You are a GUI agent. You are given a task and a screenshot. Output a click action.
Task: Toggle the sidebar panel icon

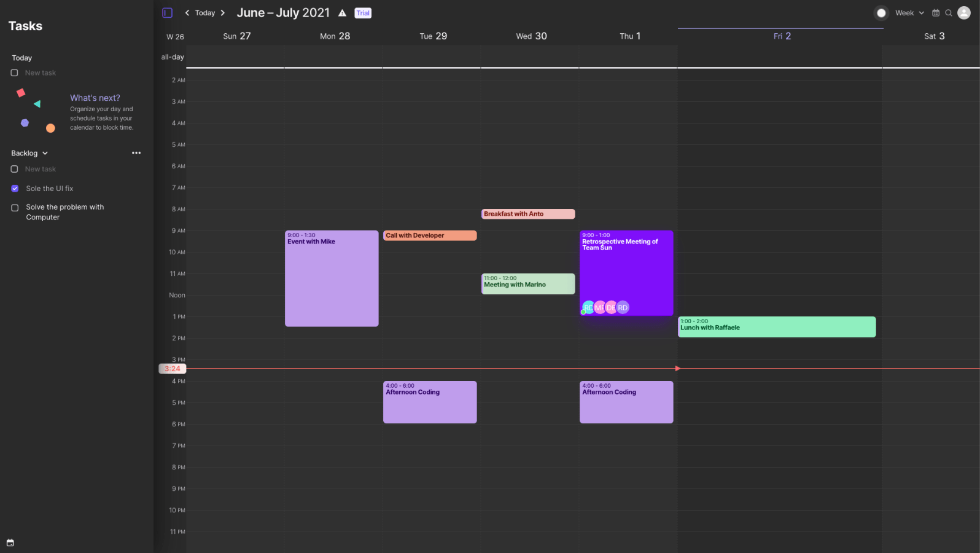[x=167, y=13]
